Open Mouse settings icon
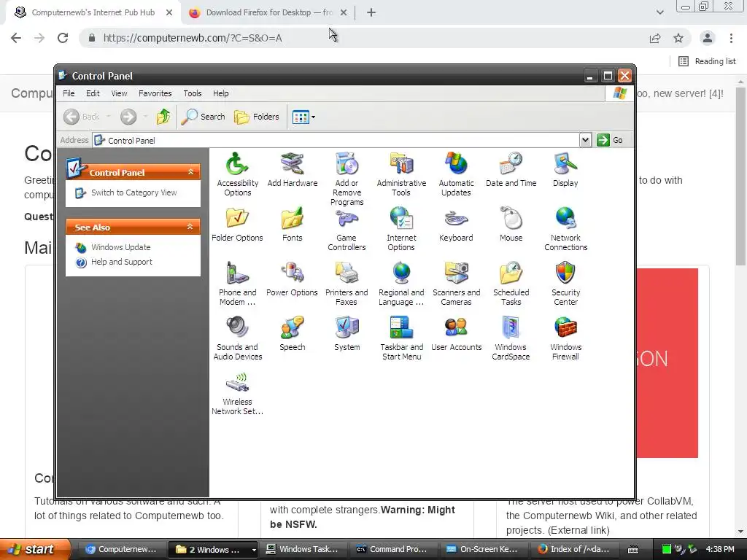The image size is (747, 560). pos(511,225)
